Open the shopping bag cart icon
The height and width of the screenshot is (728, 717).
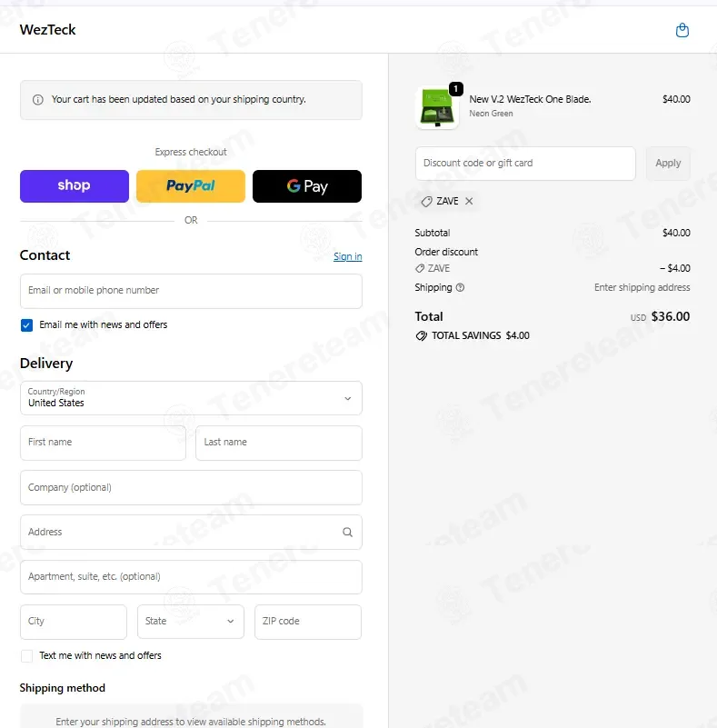point(682,30)
